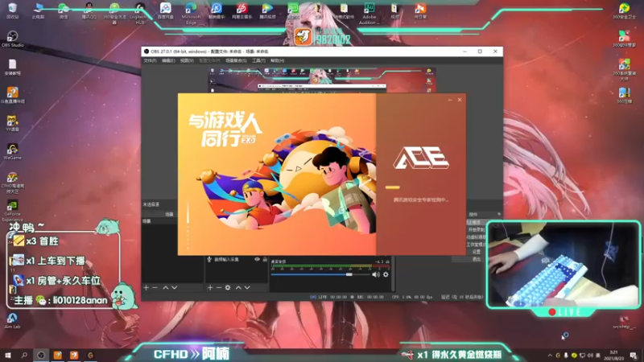
Task: Close the ACE launcher splash window
Action: coord(460,100)
